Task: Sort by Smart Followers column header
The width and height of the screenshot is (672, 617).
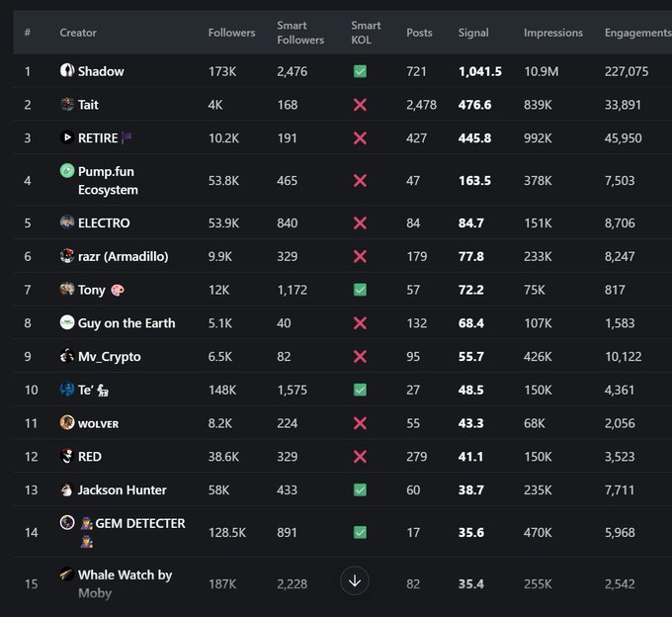Action: (300, 33)
